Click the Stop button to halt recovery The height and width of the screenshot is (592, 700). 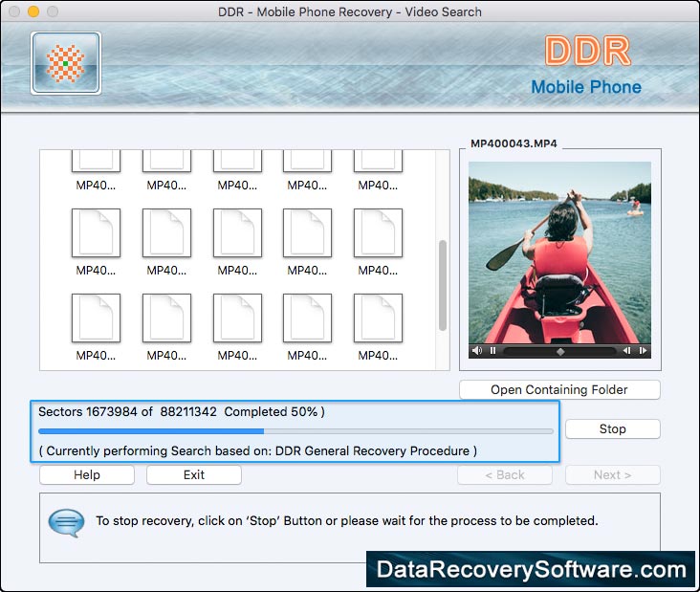pyautogui.click(x=612, y=429)
